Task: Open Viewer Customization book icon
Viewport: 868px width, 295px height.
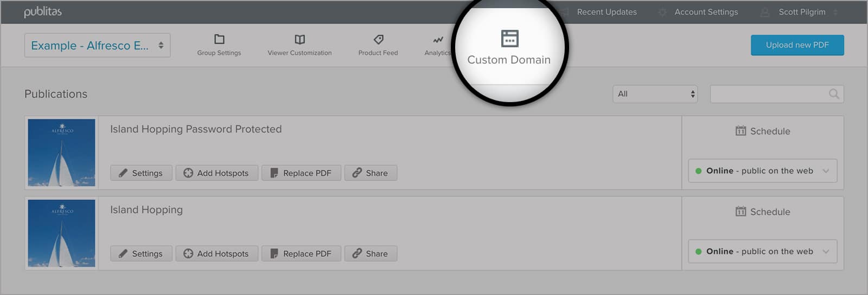Action: [x=299, y=40]
